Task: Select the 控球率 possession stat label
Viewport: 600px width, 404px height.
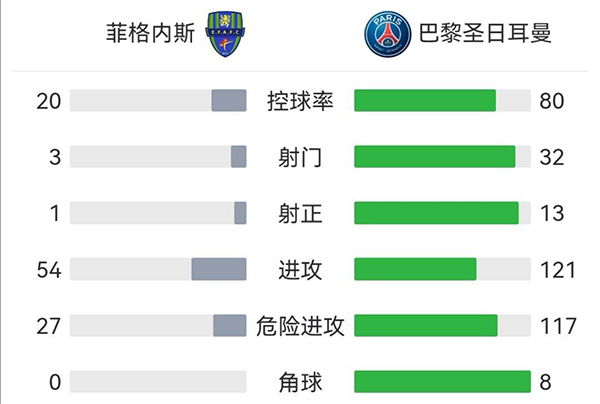Action: 300,101
